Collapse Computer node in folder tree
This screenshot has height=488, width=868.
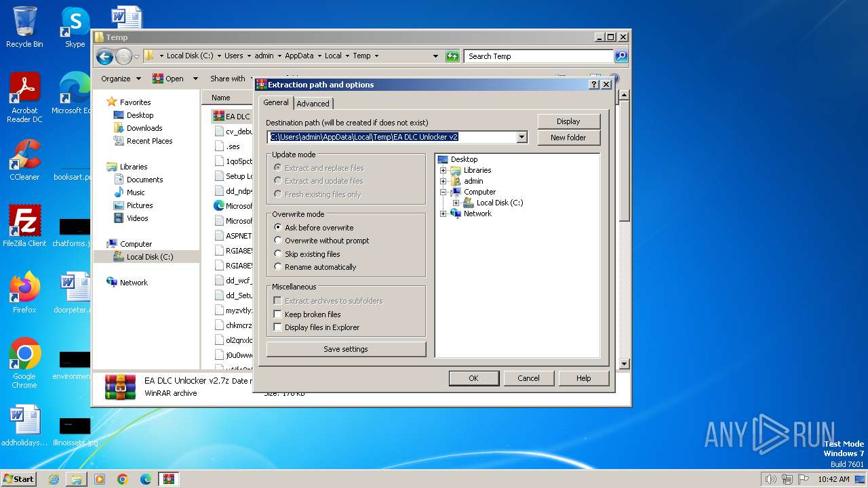(443, 192)
